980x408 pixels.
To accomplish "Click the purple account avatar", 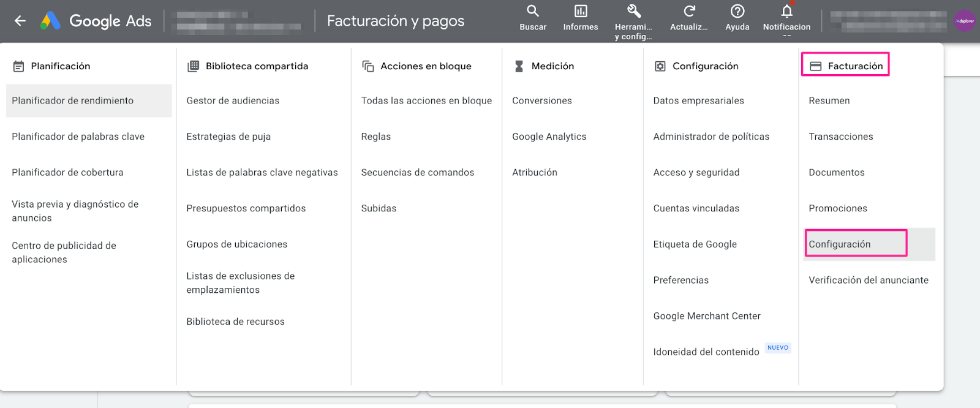I will [x=964, y=21].
